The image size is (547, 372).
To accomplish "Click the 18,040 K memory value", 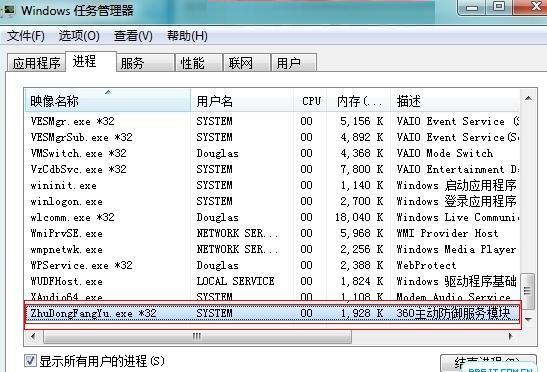I will (x=359, y=217).
